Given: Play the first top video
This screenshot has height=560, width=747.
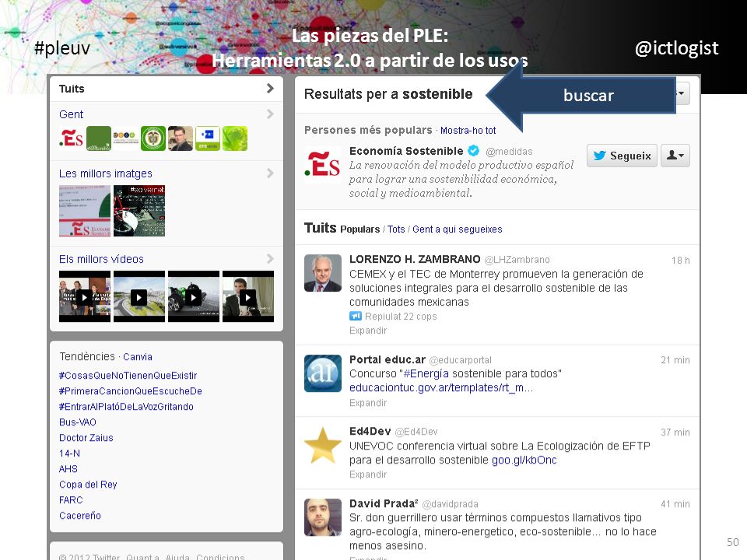Looking at the screenshot, I should (85, 296).
